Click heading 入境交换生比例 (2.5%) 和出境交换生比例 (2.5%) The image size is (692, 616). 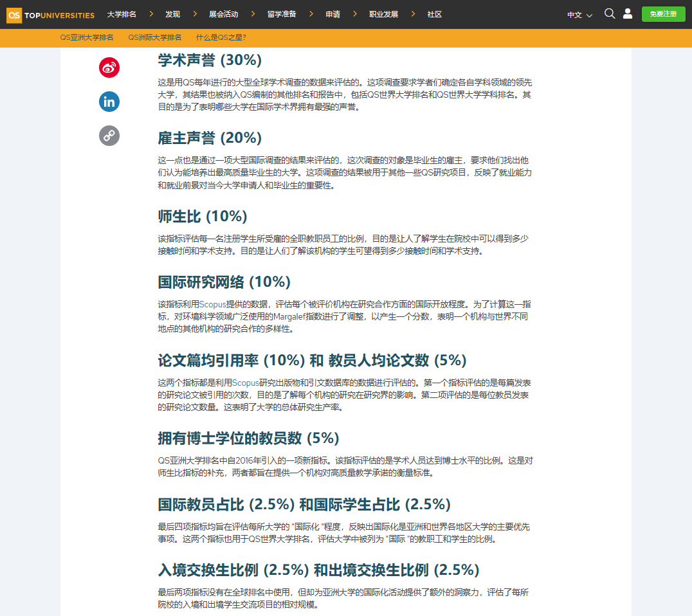coord(318,570)
